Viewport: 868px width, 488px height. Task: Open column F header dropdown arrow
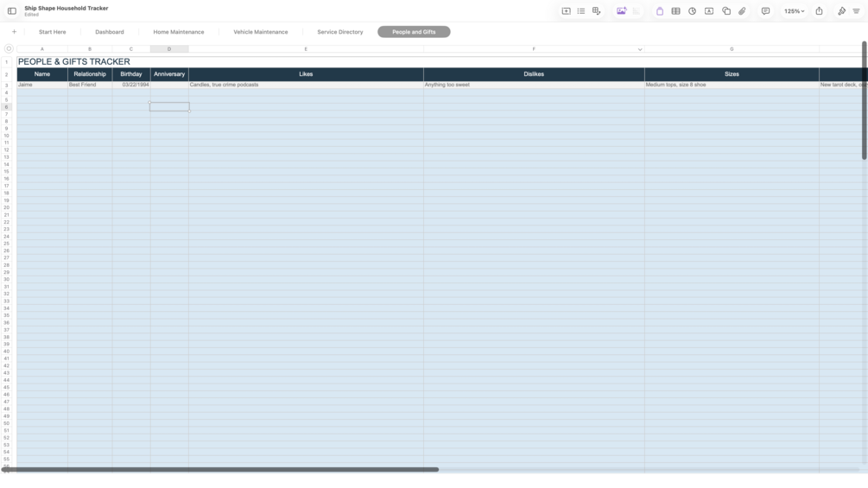click(640, 49)
